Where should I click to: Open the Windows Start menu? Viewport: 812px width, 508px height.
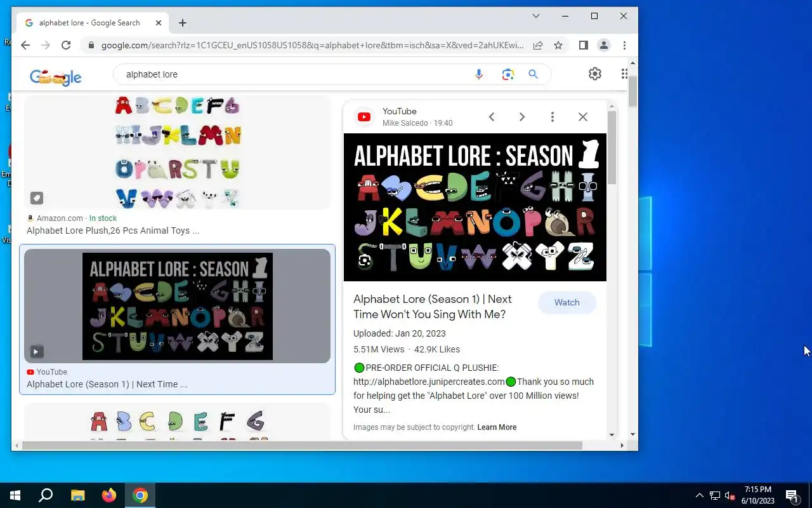15,495
